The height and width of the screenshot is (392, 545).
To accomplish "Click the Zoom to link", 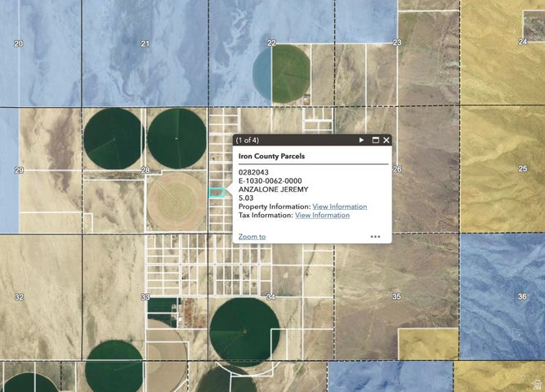I will (252, 237).
